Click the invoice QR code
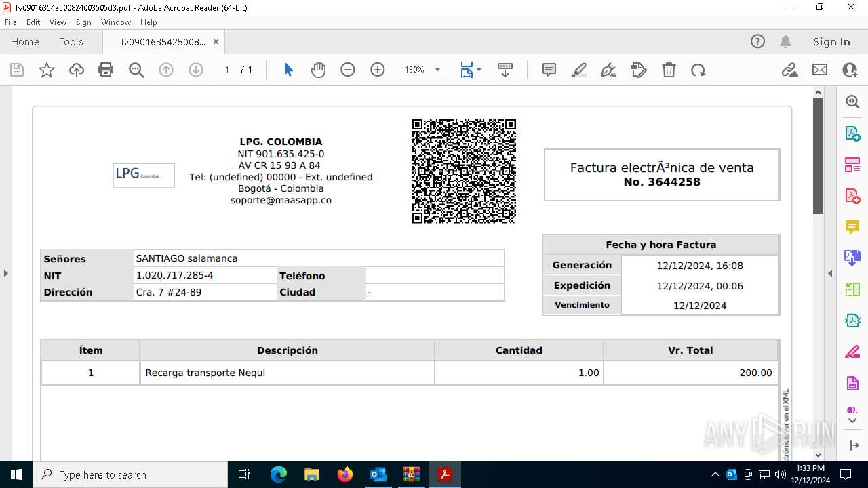 pyautogui.click(x=464, y=171)
